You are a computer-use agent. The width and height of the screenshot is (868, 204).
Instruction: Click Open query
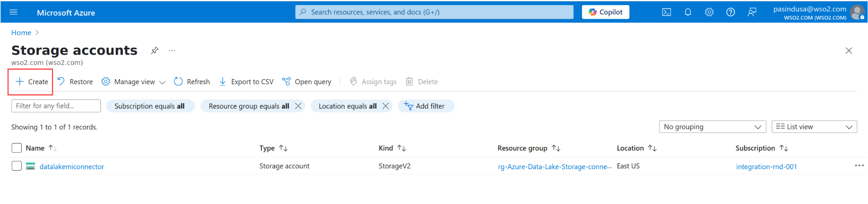click(x=307, y=82)
